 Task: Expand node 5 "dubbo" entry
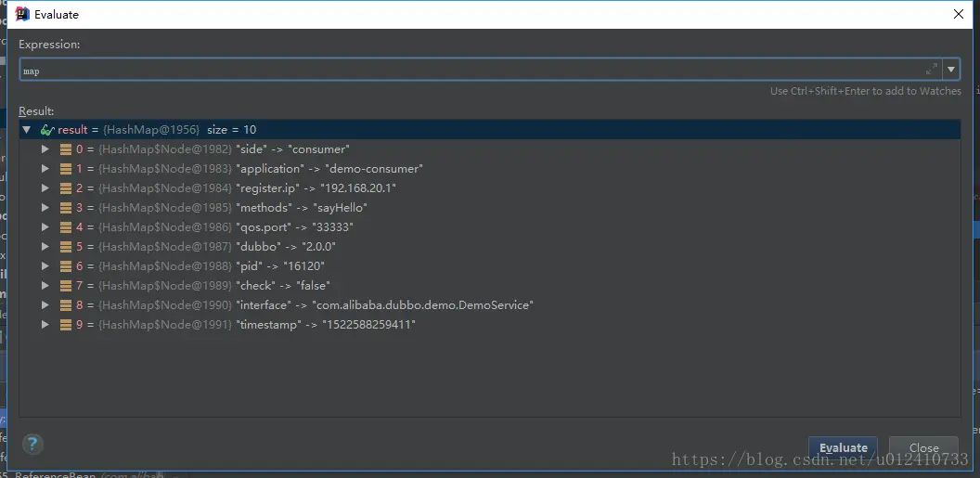45,247
